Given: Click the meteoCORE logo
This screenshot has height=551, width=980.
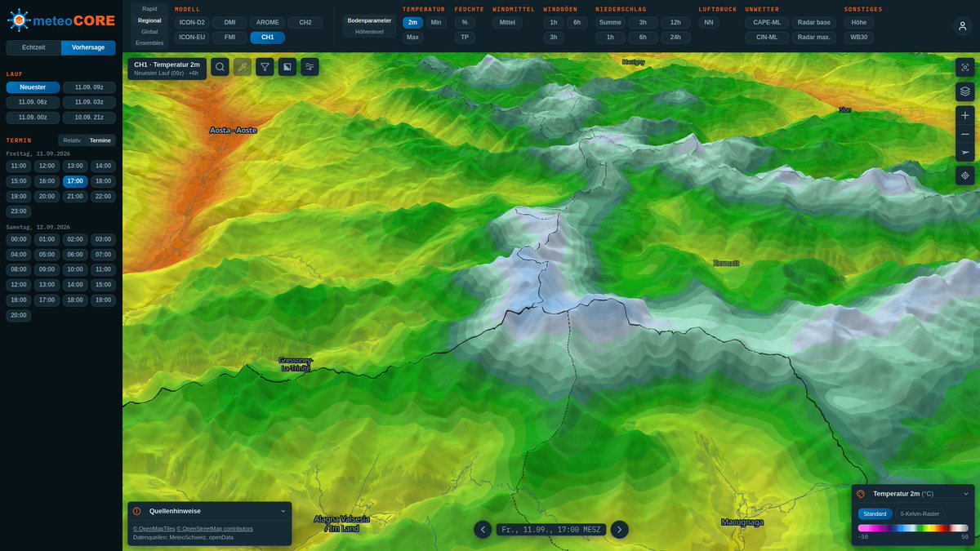Looking at the screenshot, I should [61, 19].
